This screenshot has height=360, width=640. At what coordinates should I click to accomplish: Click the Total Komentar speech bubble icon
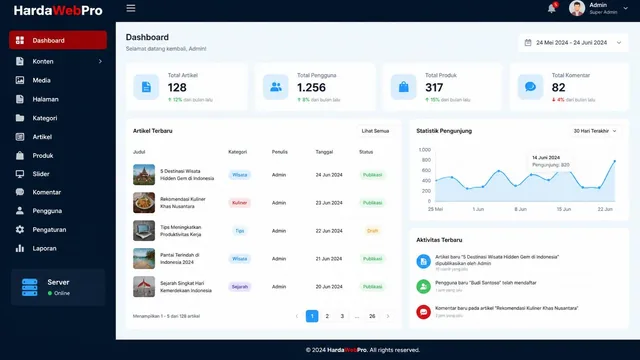tap(530, 87)
